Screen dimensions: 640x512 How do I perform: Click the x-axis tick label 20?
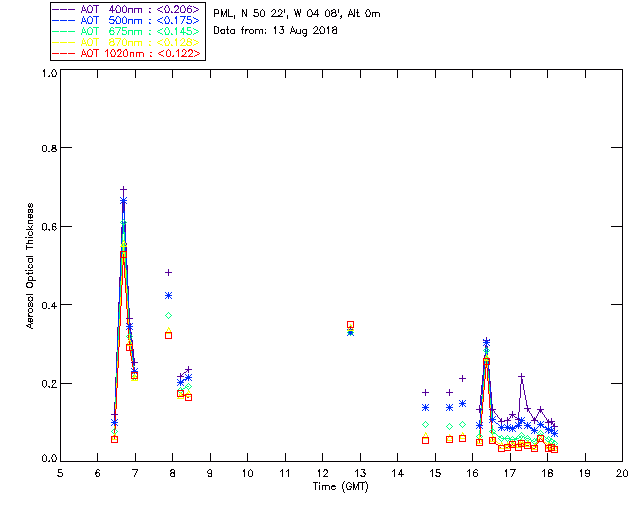pyautogui.click(x=622, y=474)
